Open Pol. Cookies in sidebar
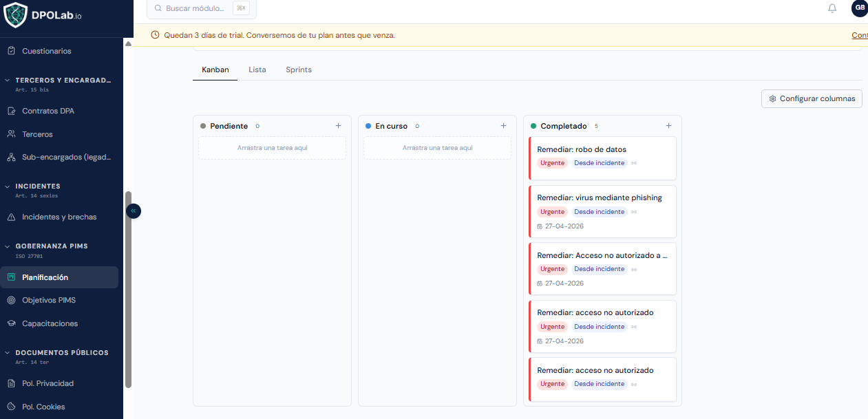Image resolution: width=868 pixels, height=419 pixels. pos(59,407)
